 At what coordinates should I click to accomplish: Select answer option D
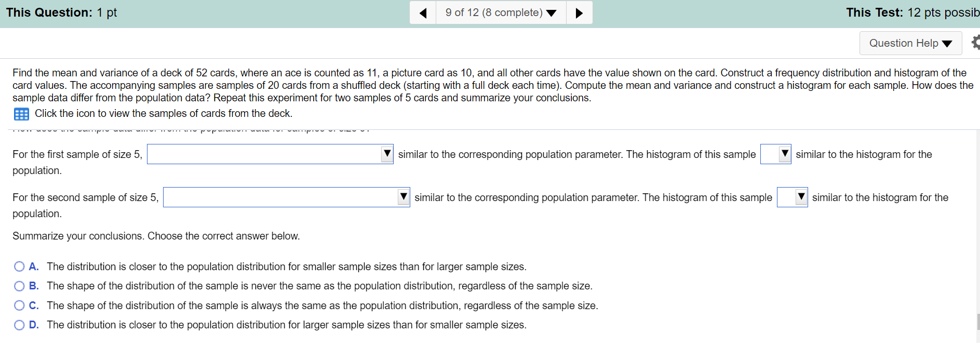tap(19, 325)
